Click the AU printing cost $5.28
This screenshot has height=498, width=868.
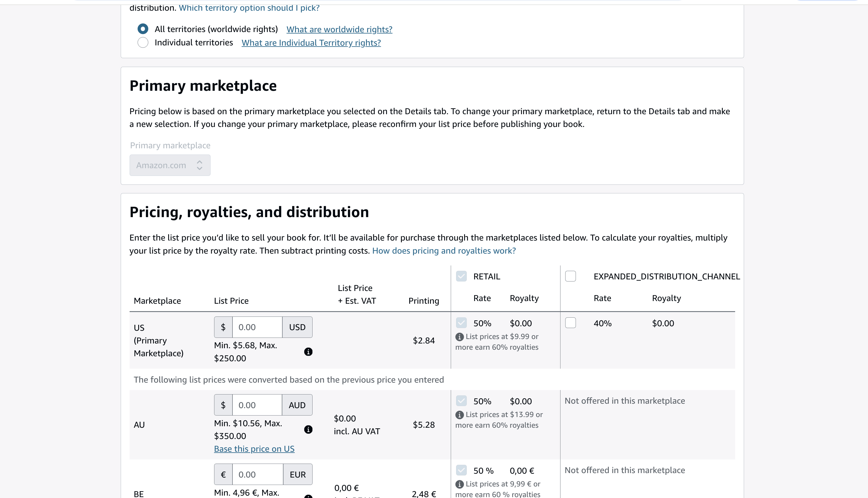423,425
